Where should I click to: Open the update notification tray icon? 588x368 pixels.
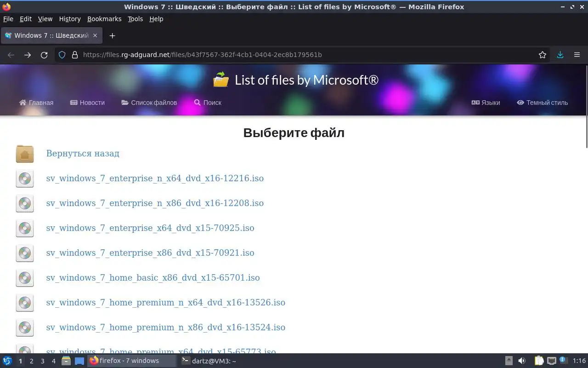click(x=563, y=360)
